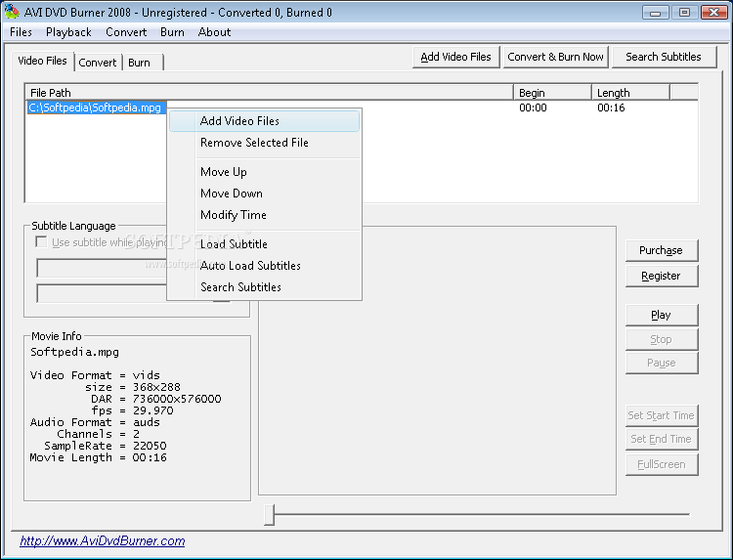Click the AVI DVD Burner app icon in title bar
This screenshot has width=733, height=560.
[x=12, y=12]
